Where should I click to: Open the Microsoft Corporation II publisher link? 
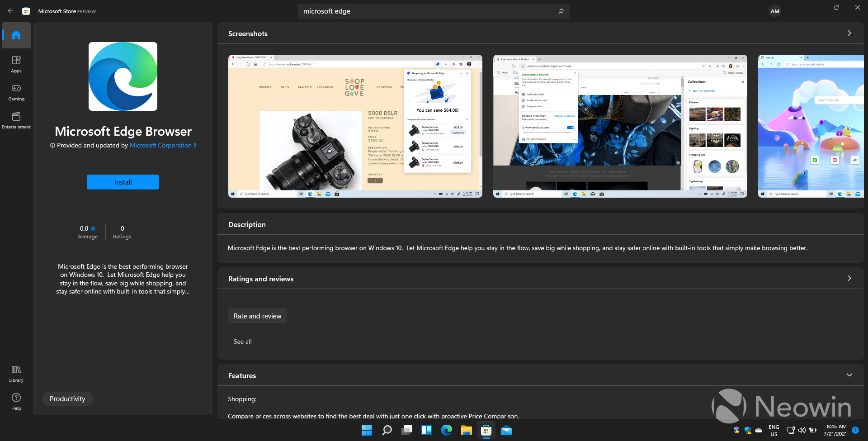(x=163, y=145)
